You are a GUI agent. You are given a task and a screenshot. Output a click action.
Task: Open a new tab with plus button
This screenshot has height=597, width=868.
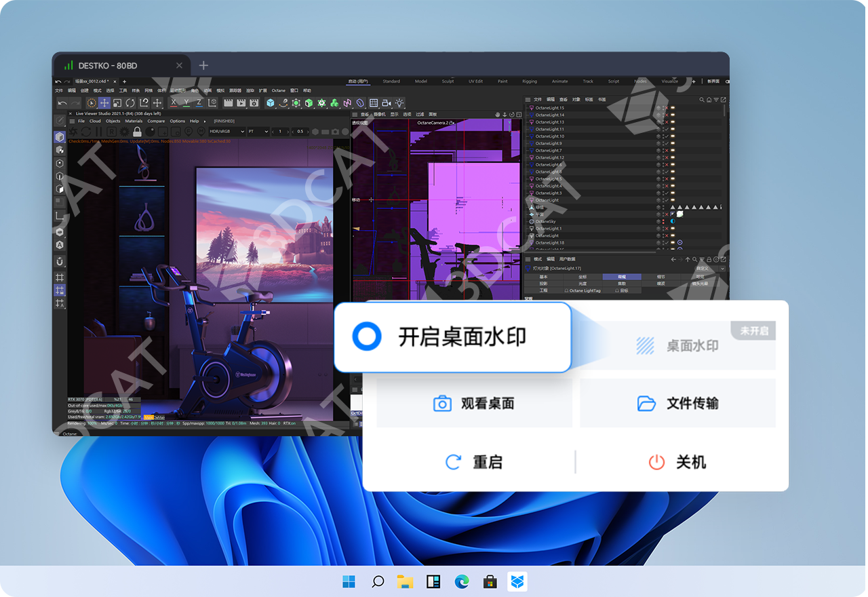tap(203, 65)
